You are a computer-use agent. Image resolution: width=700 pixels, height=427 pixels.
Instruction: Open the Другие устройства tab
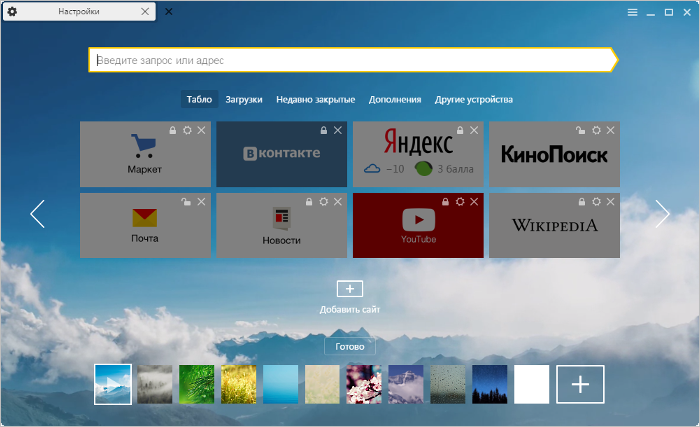pos(474,100)
